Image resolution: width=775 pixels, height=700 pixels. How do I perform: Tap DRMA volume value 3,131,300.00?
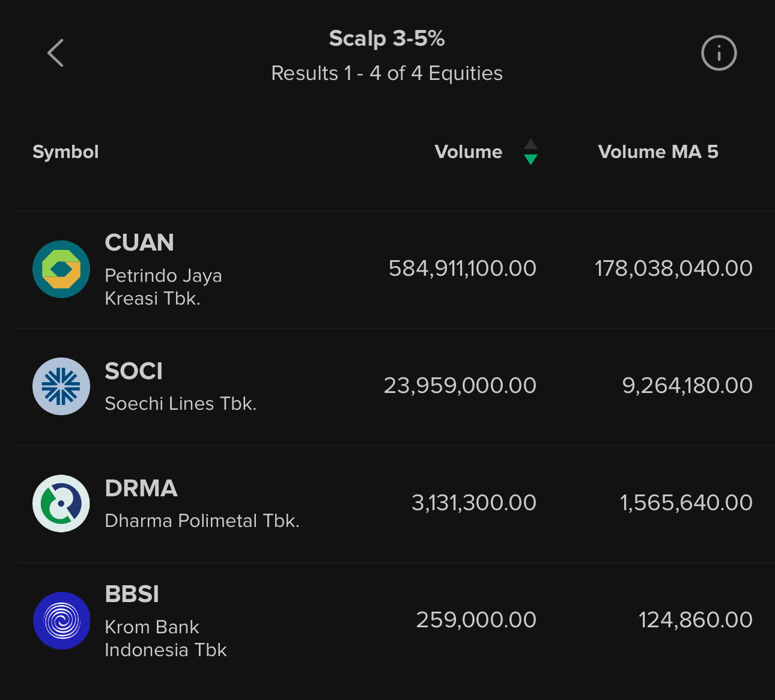tap(473, 503)
